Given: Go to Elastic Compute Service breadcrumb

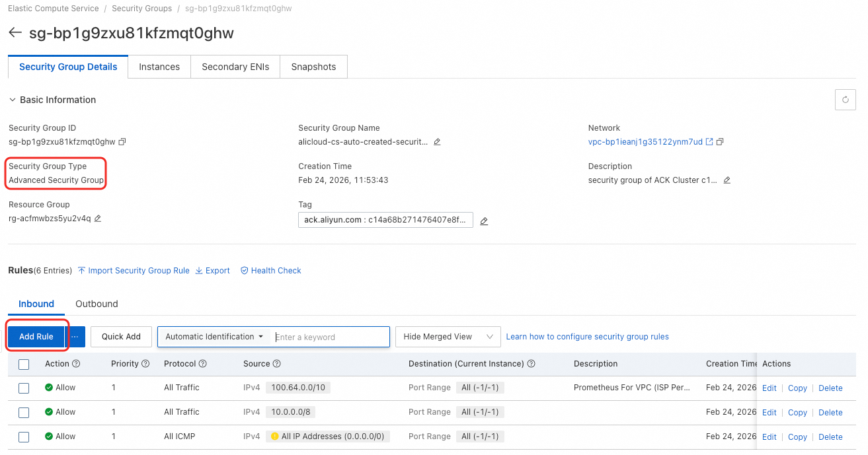Looking at the screenshot, I should [54, 9].
